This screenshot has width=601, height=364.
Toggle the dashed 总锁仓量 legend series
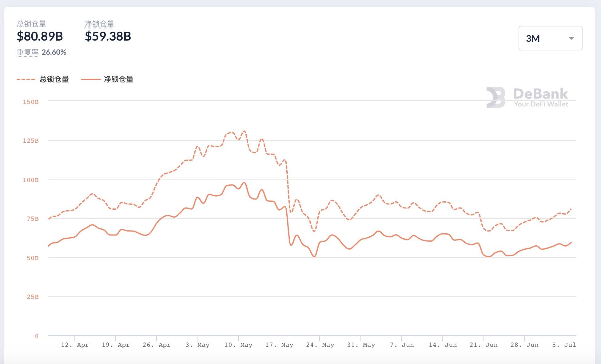tap(54, 79)
